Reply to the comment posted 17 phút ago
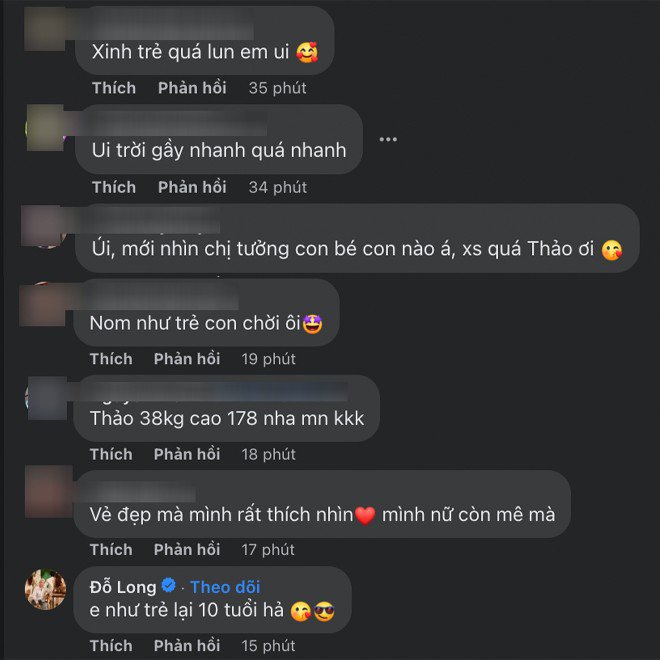The image size is (660, 660). tap(187, 550)
